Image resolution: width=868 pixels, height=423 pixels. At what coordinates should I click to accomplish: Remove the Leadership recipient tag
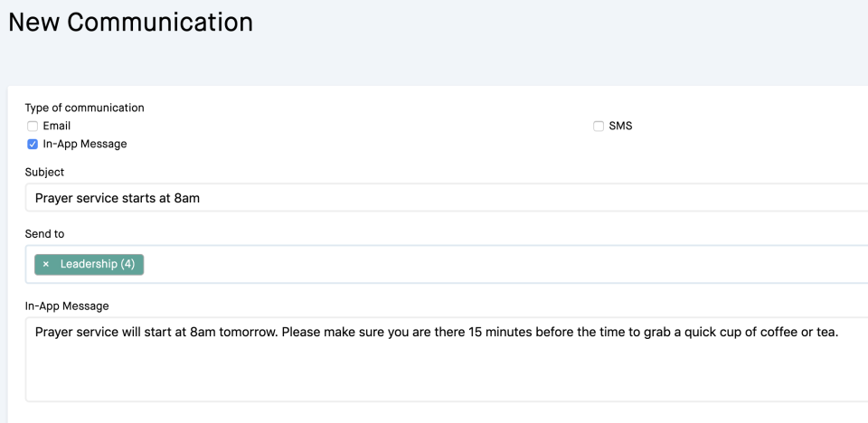pos(46,264)
